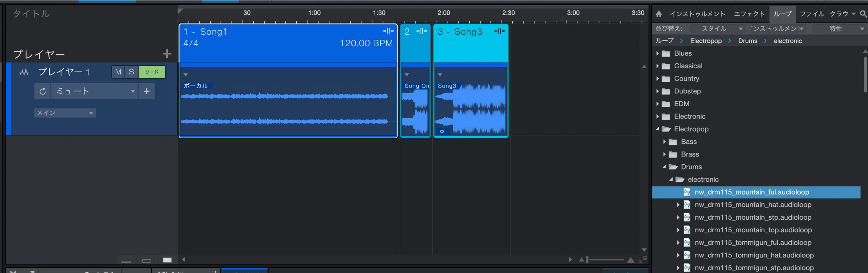Click the plus button next to ミュート patch
This screenshot has width=868, height=273.
(x=146, y=91)
